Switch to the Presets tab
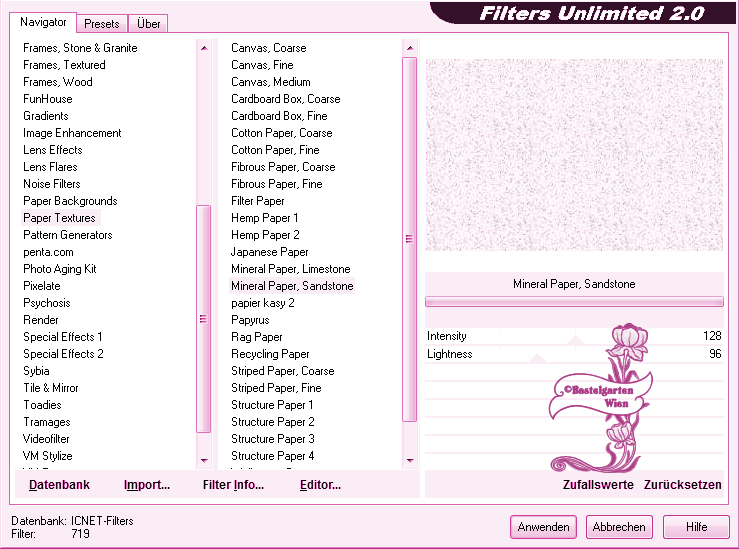Screen dimensions: 739x549 [x=102, y=24]
